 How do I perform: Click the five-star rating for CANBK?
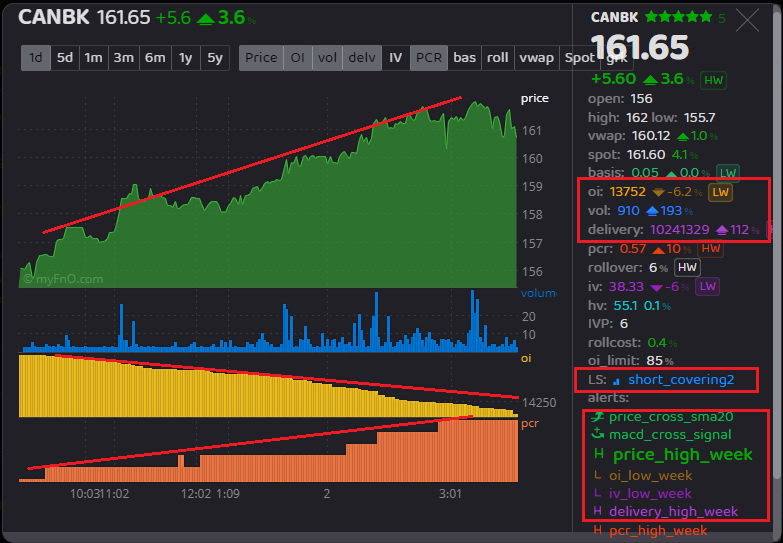679,17
